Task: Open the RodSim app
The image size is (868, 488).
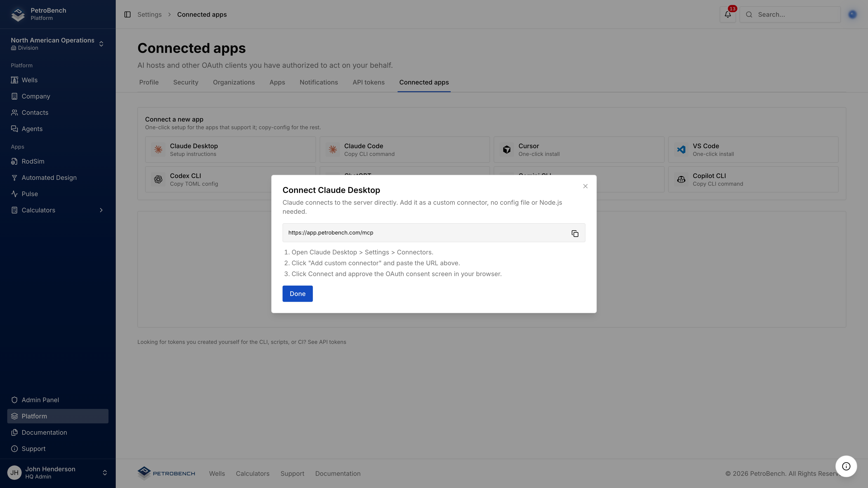Action: point(58,161)
